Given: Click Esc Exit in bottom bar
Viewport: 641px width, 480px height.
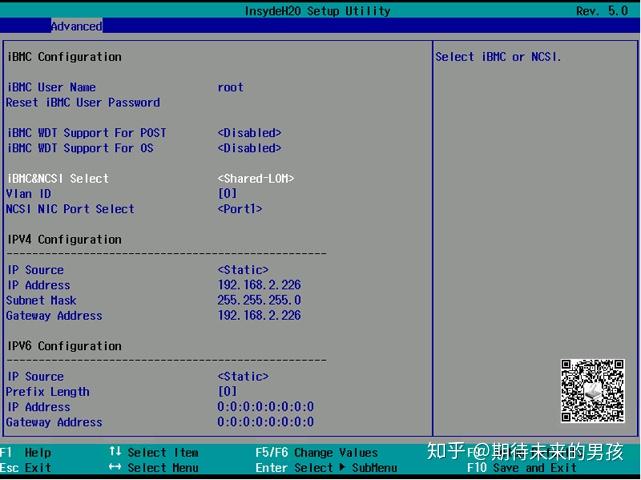Looking at the screenshot, I should pyautogui.click(x=26, y=467).
